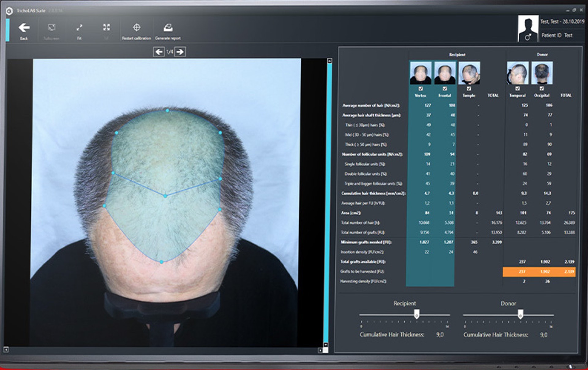Click the center junction point of the scalp outline

[x=165, y=196]
